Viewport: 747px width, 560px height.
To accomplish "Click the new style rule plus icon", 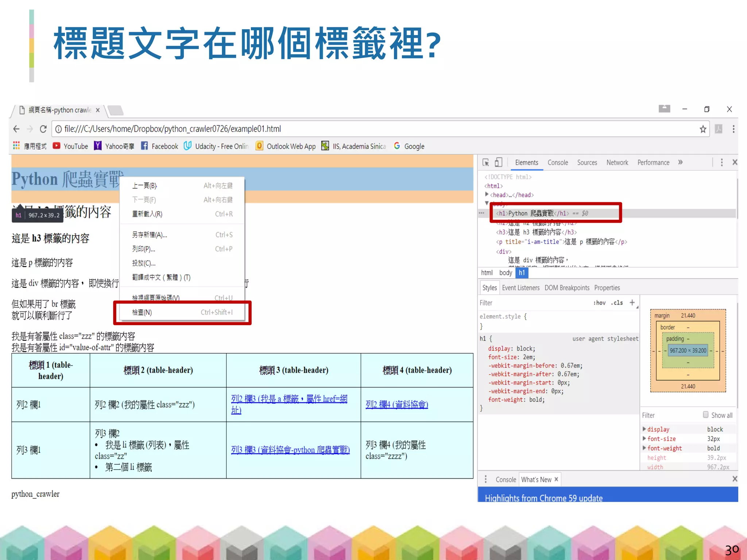I will [x=632, y=303].
